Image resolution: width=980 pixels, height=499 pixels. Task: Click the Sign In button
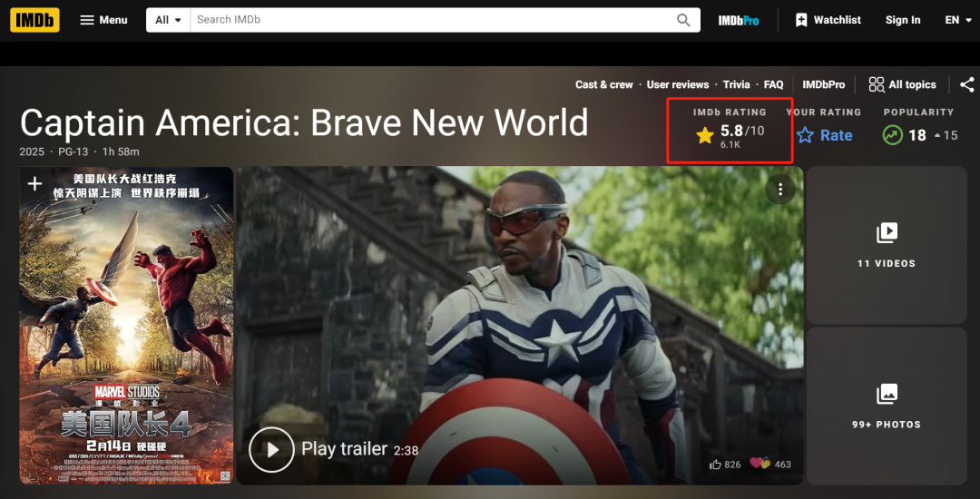click(903, 20)
